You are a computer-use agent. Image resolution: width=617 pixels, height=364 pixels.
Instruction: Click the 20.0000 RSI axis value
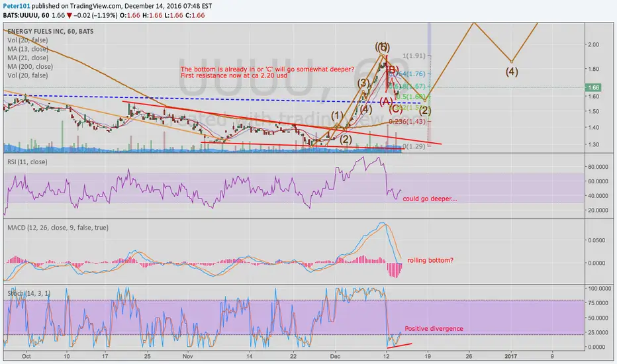[598, 210]
